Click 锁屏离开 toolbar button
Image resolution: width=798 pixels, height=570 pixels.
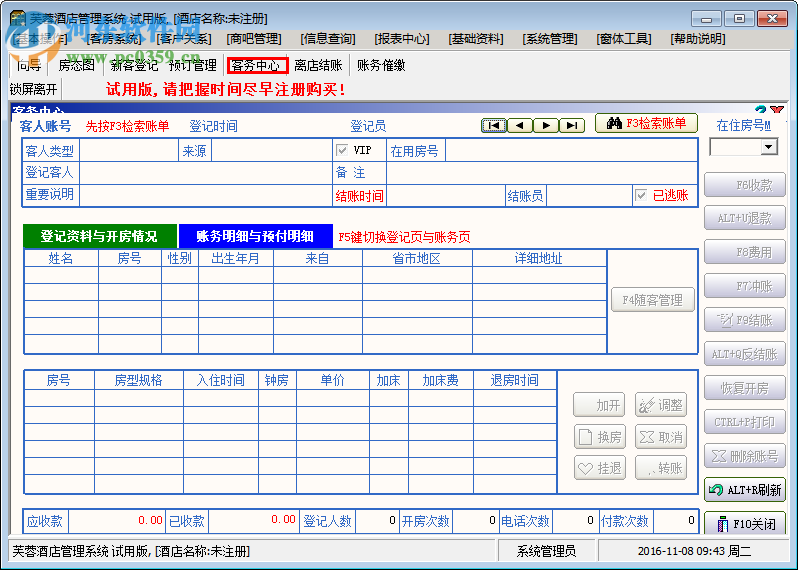pos(34,89)
